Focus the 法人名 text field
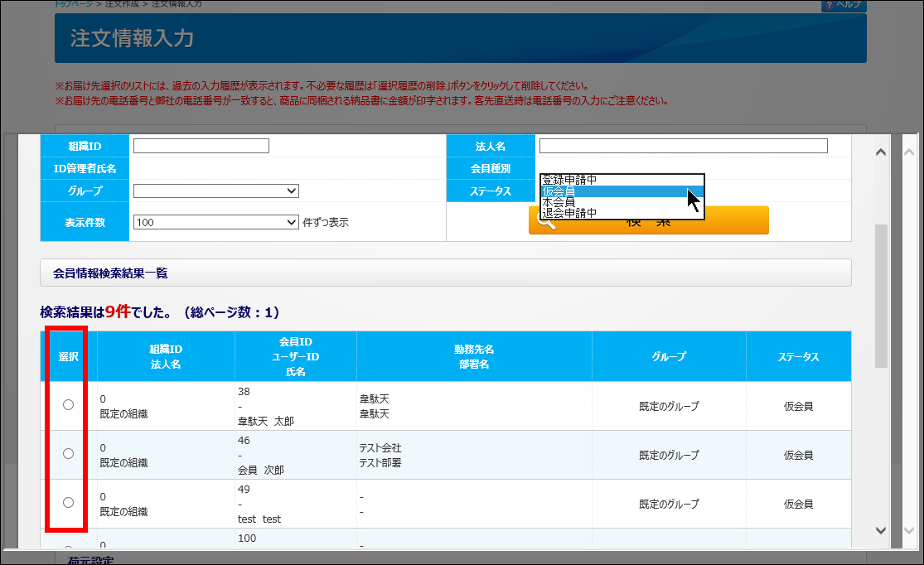Viewport: 924px width, 565px height. pyautogui.click(x=683, y=146)
